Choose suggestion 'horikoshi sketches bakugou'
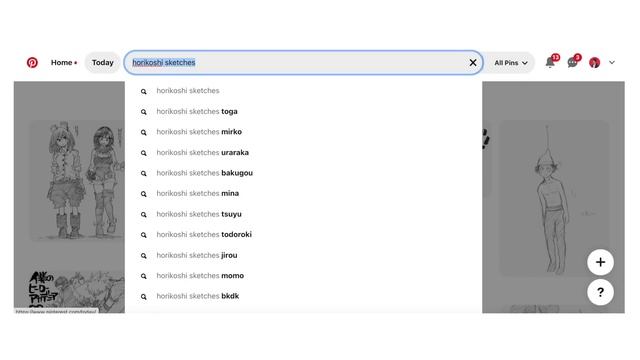 click(x=304, y=173)
